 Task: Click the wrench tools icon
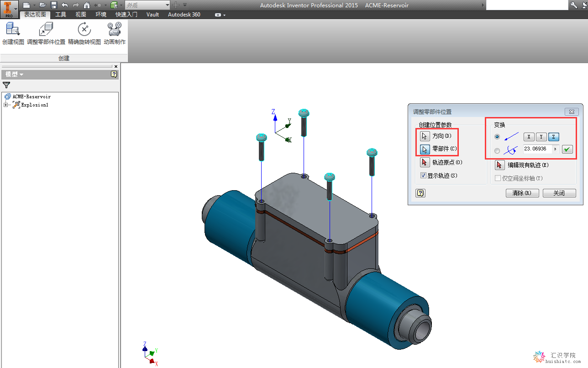coord(573,5)
